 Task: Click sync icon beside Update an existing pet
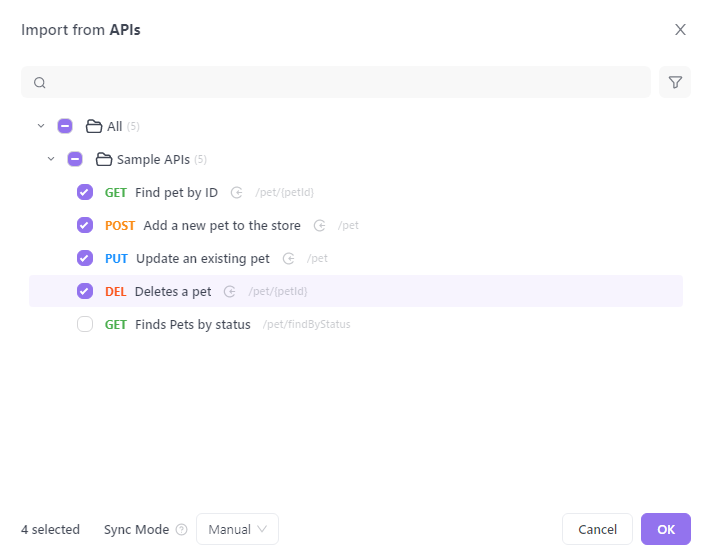[289, 258]
